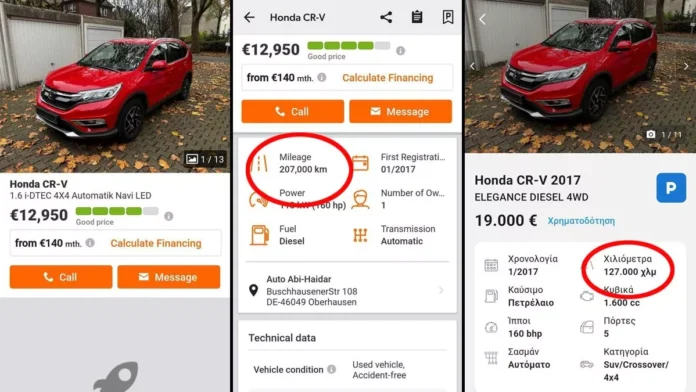The width and height of the screenshot is (696, 392).
Task: Tap info icon next to from €140 mth. in middle panel
Action: pos(322,77)
